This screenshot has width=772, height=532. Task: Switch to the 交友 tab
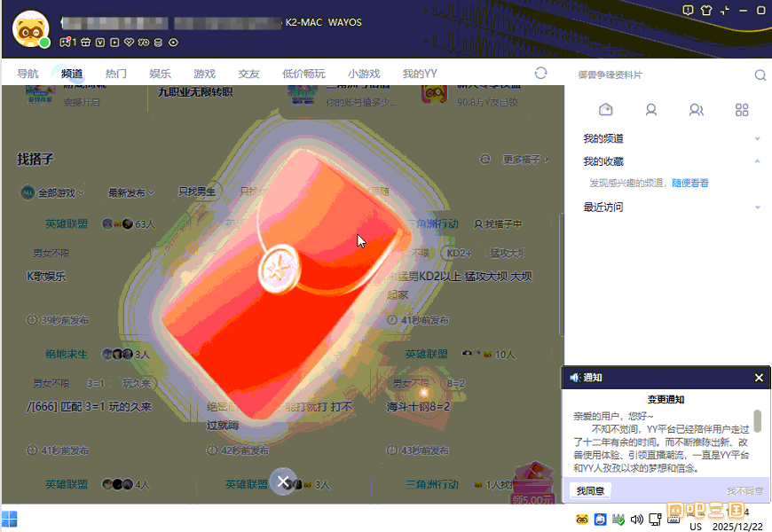click(249, 74)
